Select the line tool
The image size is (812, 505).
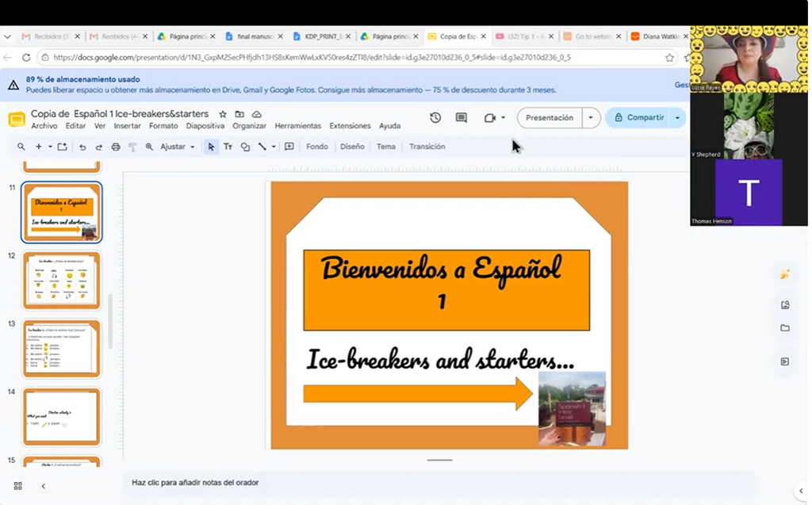pyautogui.click(x=262, y=147)
